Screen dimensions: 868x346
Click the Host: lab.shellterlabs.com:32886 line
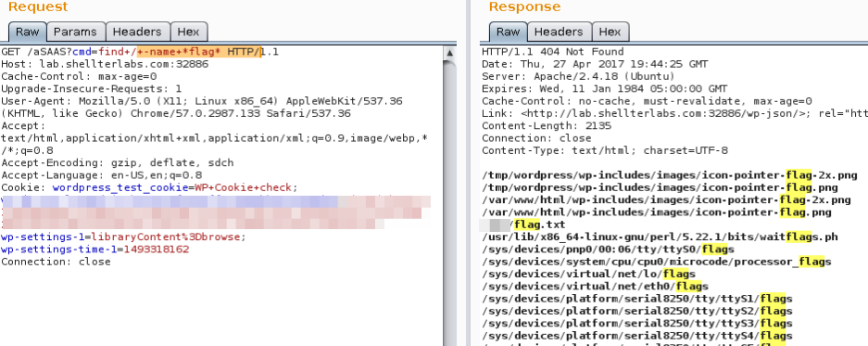click(105, 64)
